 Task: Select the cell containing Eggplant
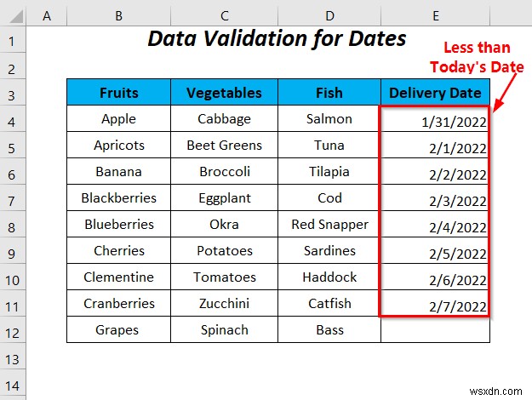click(224, 198)
